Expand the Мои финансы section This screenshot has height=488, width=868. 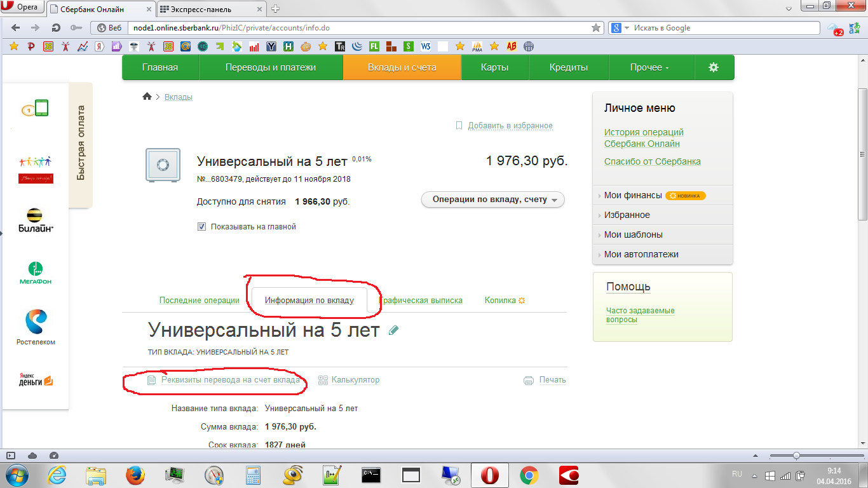tap(634, 195)
